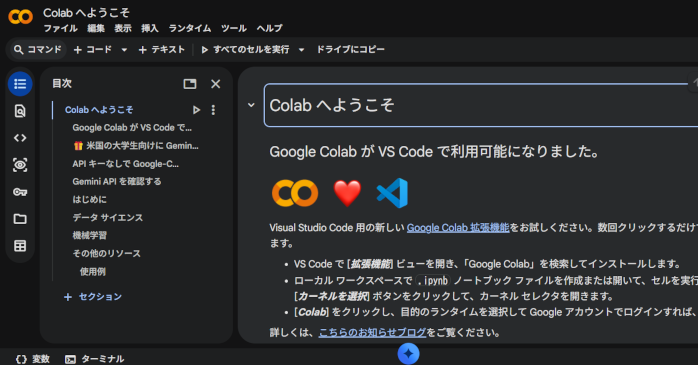Open the code snippets sidebar icon
Viewport: 698px width, 365px height.
(20, 138)
